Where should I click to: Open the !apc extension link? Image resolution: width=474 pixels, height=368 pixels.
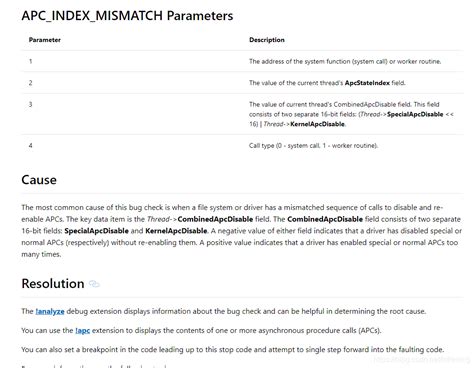pos(82,331)
